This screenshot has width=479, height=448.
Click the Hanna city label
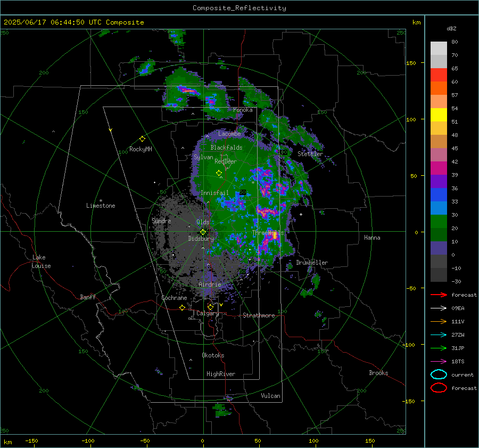tap(372, 238)
